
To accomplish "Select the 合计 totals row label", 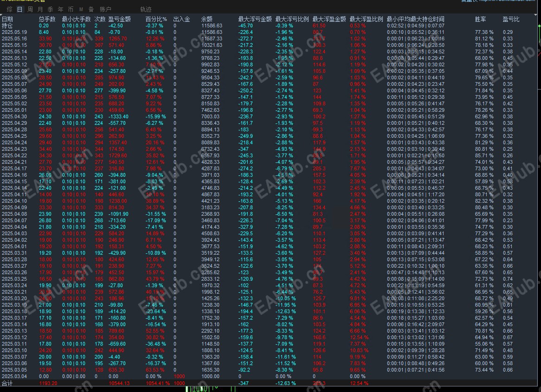I will (7, 383).
